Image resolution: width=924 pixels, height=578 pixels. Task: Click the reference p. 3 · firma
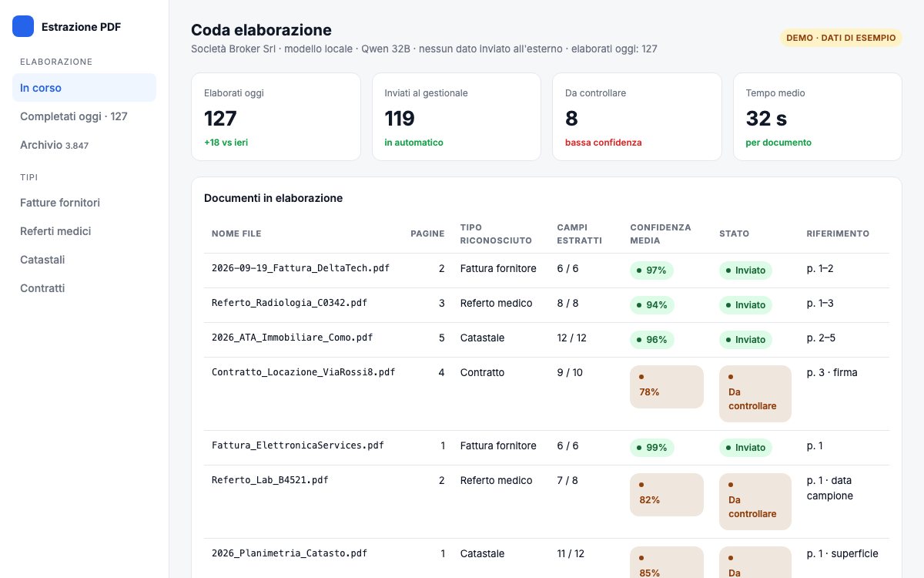tap(832, 373)
